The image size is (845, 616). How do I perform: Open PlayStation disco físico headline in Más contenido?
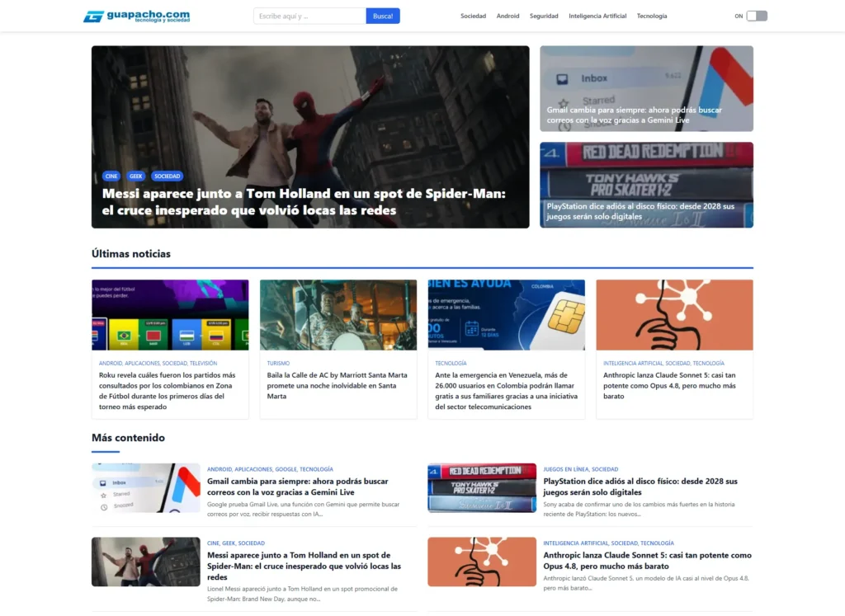[640, 487]
